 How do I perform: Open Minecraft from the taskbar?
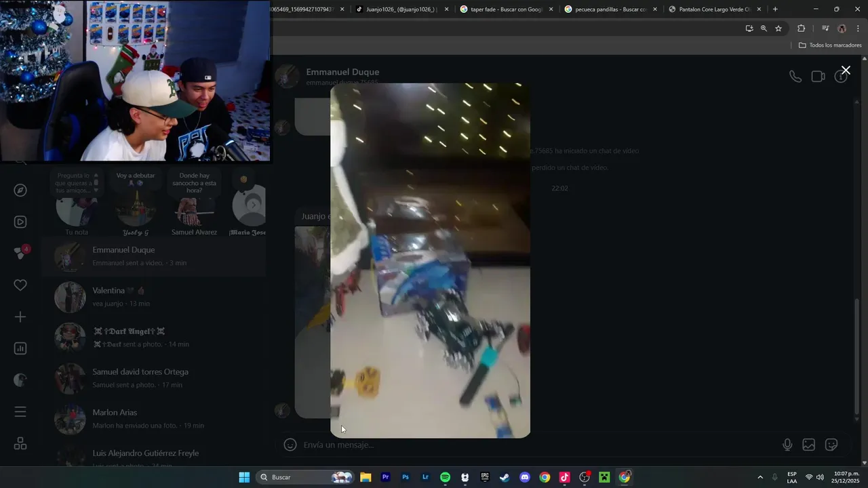pyautogui.click(x=604, y=477)
